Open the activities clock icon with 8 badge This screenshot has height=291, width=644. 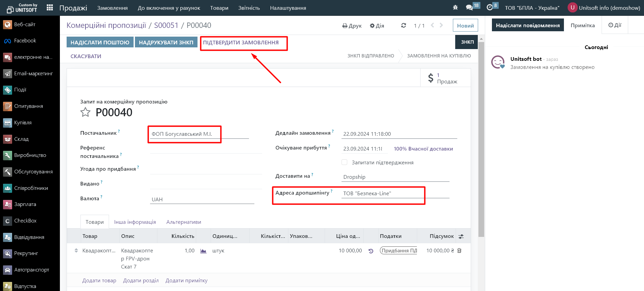(x=490, y=7)
